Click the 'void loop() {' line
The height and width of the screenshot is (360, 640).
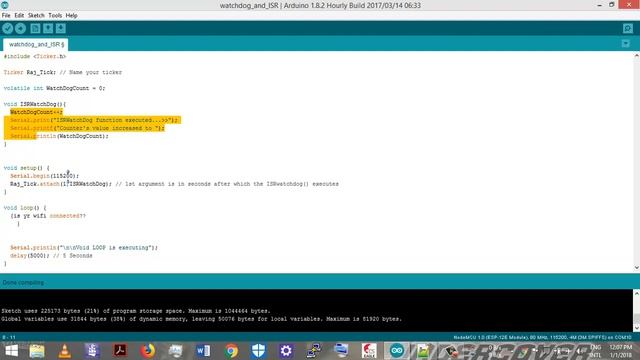(x=25, y=208)
